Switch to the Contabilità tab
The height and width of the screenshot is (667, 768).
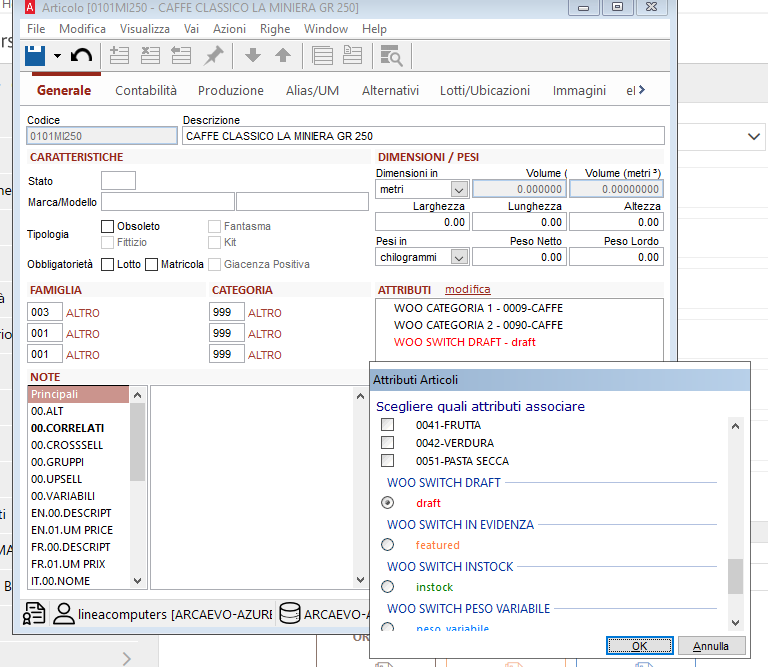point(146,90)
